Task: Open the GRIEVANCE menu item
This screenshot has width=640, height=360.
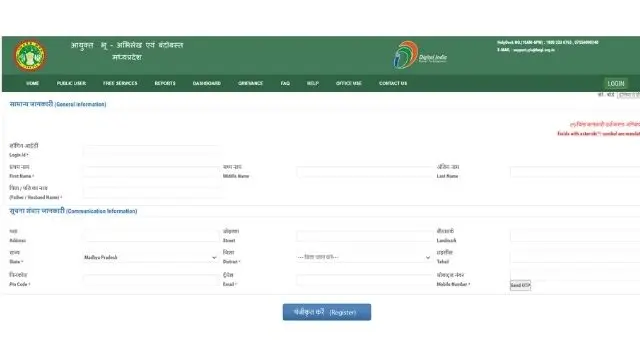Action: pos(251,83)
